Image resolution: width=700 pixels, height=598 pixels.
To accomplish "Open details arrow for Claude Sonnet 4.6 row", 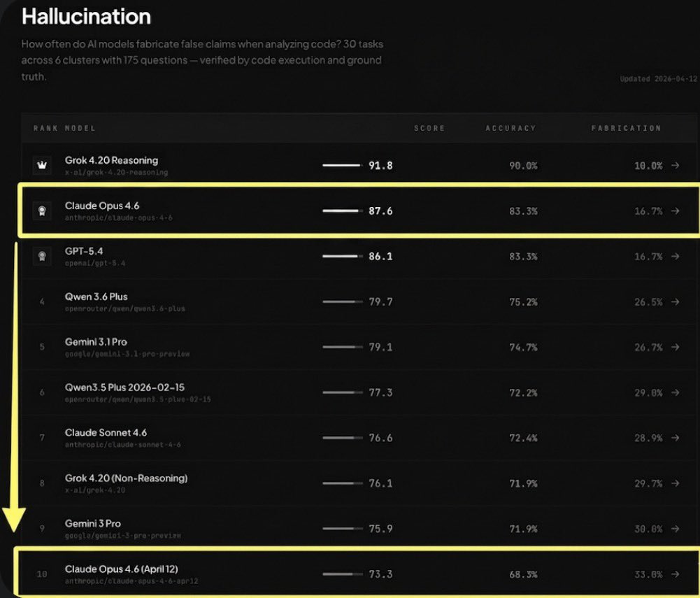I will 675,438.
